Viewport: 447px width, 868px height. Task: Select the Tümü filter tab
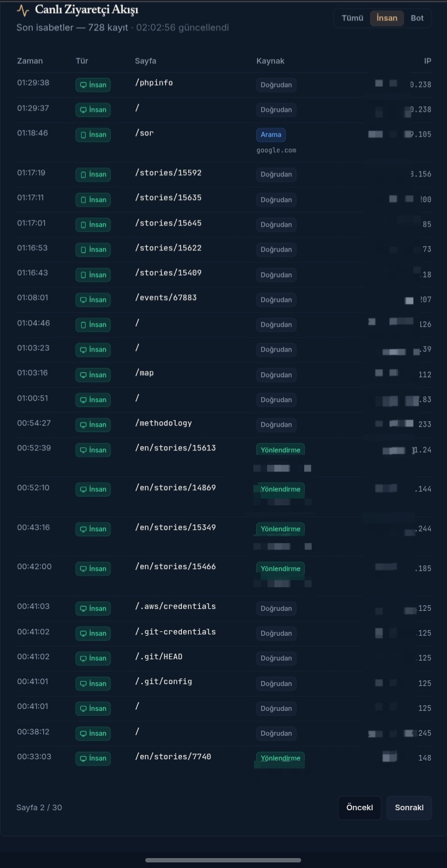click(x=352, y=18)
